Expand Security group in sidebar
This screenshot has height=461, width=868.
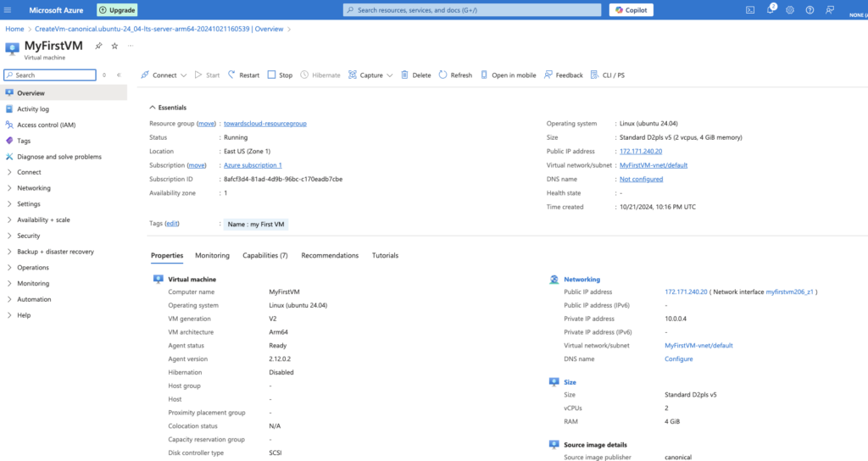click(29, 236)
